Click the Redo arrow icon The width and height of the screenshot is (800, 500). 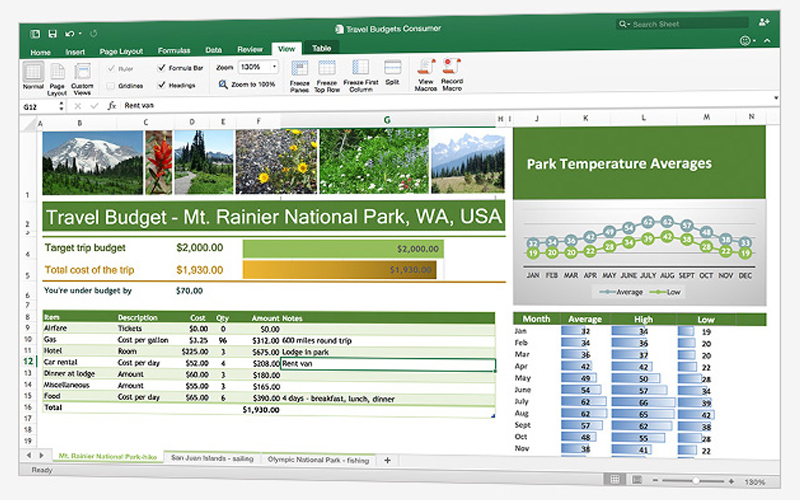click(x=93, y=34)
